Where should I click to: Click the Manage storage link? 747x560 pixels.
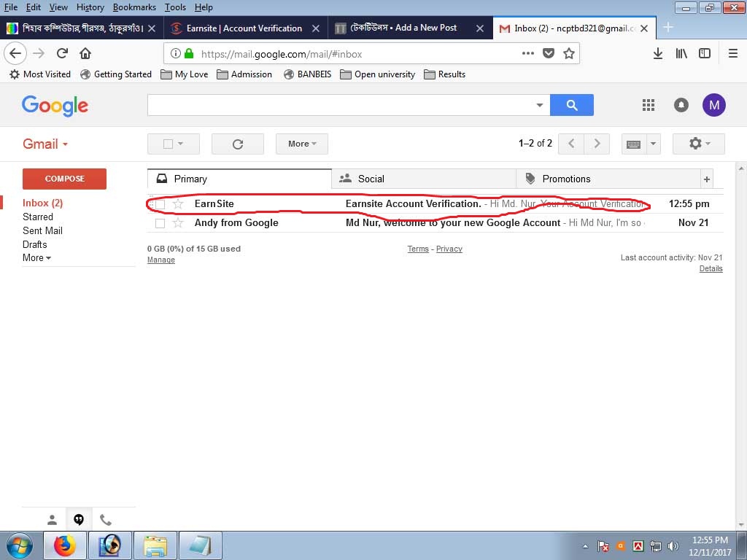(161, 260)
